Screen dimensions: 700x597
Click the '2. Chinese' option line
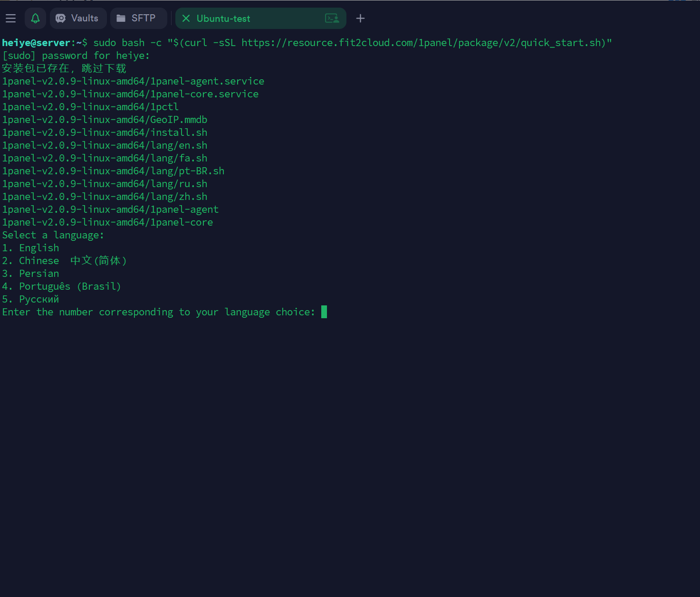point(64,261)
